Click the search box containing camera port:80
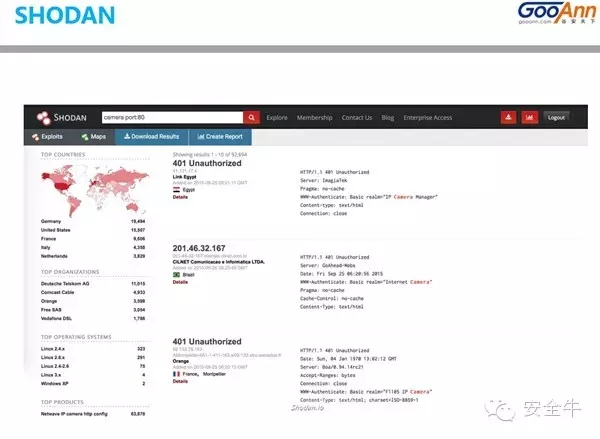This screenshot has height=439, width=600. [x=173, y=118]
